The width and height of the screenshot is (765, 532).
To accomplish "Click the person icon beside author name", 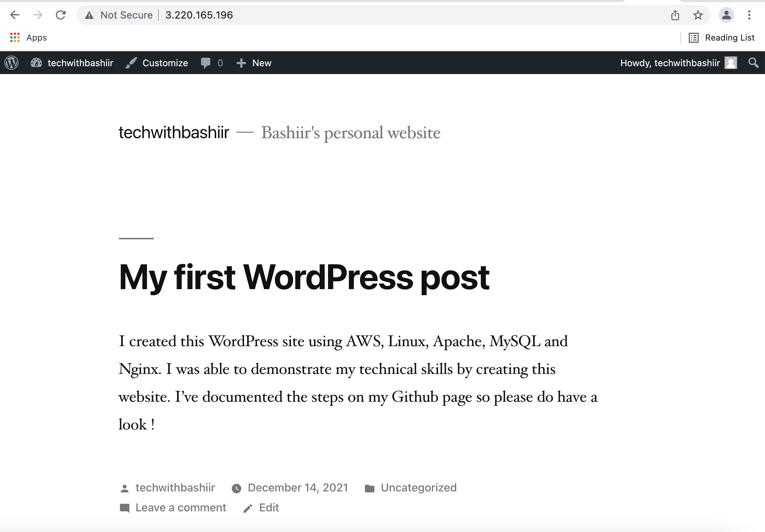I will click(124, 489).
